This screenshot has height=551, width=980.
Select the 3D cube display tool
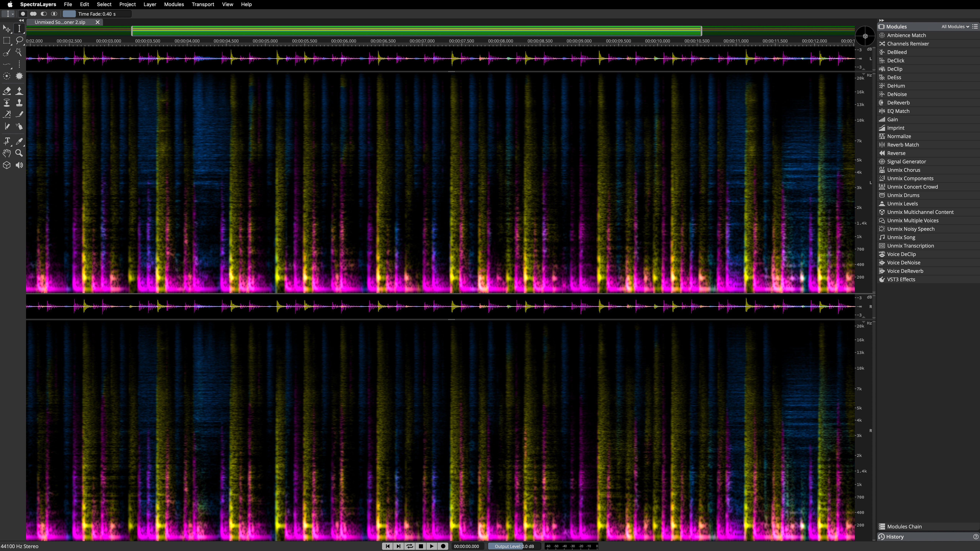[7, 165]
